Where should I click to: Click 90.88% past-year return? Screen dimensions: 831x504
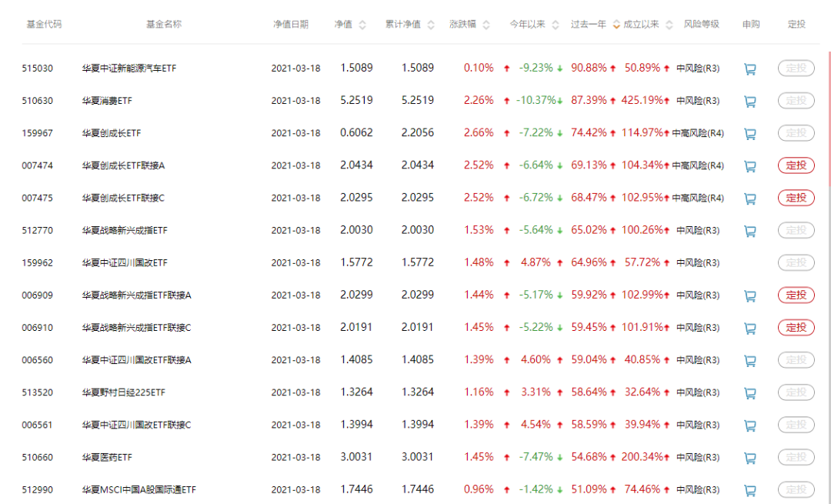pyautogui.click(x=589, y=68)
